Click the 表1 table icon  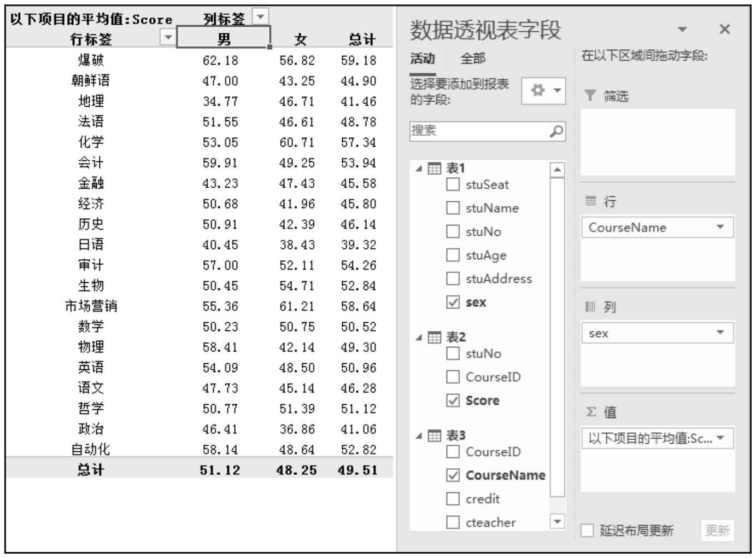pos(434,168)
